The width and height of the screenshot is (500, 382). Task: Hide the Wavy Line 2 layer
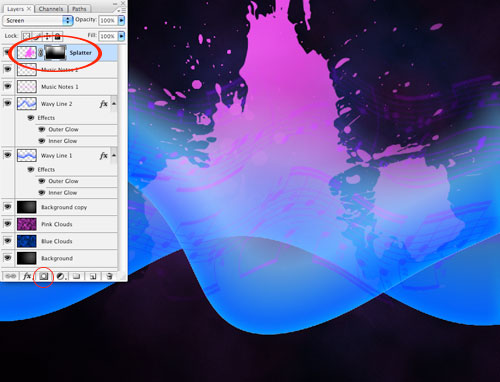click(x=7, y=103)
